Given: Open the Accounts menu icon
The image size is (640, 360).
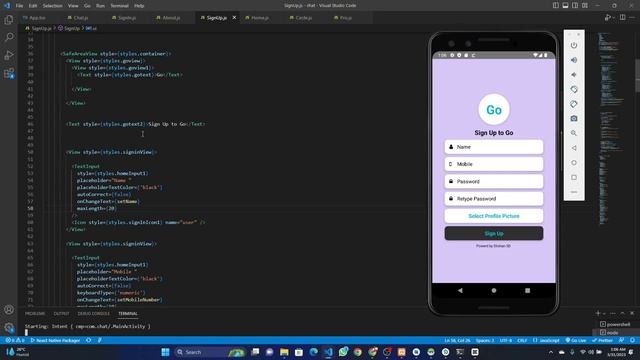Looking at the screenshot, I should 9,310.
